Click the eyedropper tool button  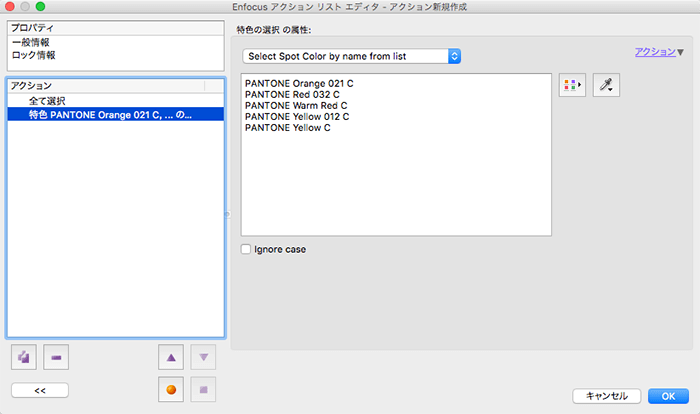[x=606, y=85]
